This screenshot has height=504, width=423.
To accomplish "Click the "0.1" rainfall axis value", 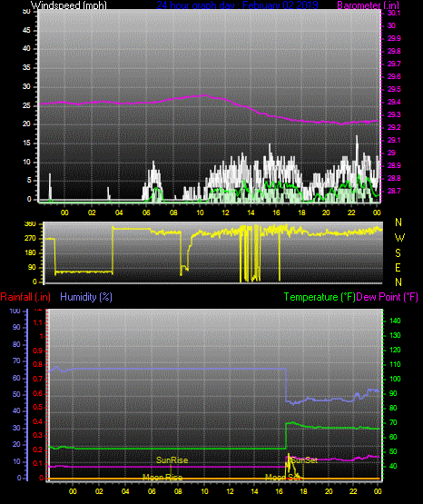I will pyautogui.click(x=38, y=463).
